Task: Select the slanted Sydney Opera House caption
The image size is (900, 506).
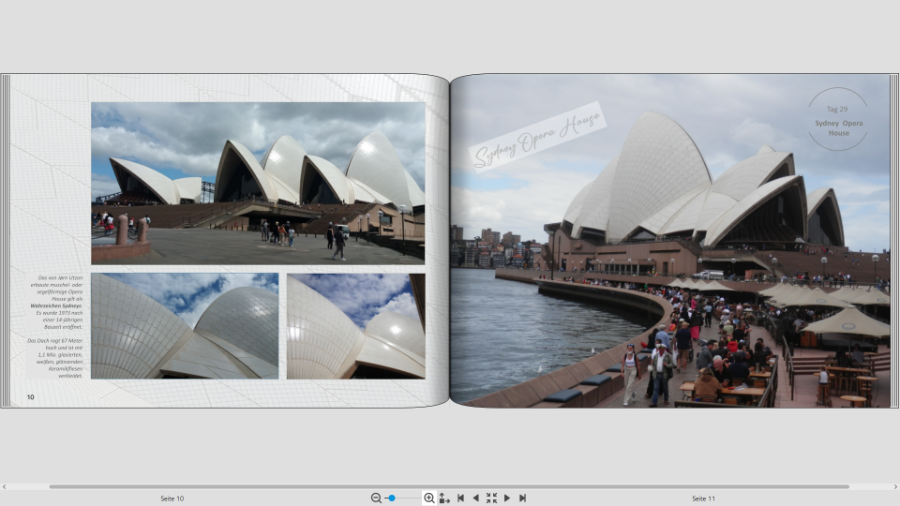Action: [x=538, y=137]
